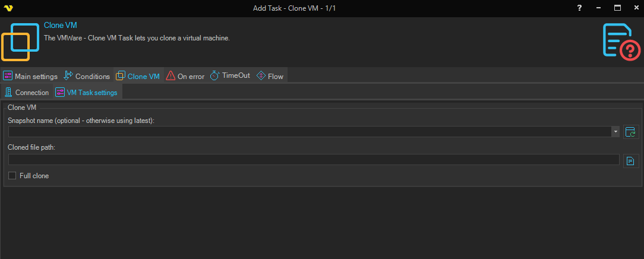Click the Clone VM overlapping squares logo
The width and height of the screenshot is (644, 259).
point(20,41)
